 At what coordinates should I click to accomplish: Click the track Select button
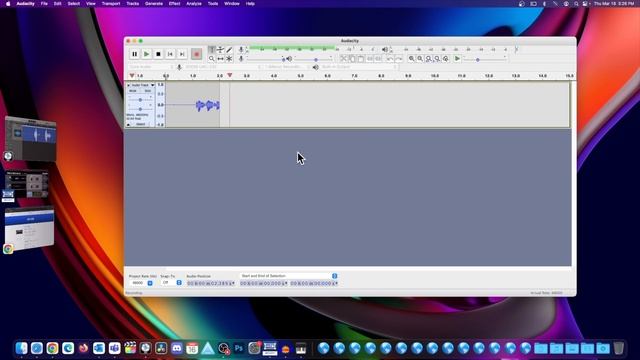click(140, 124)
